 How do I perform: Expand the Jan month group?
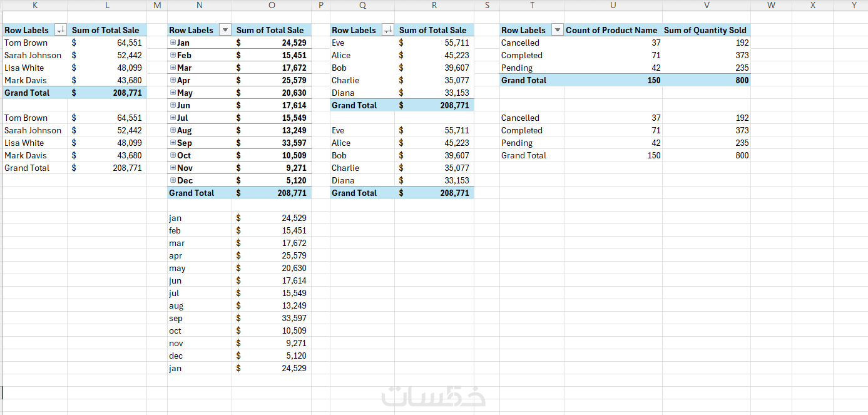click(173, 43)
